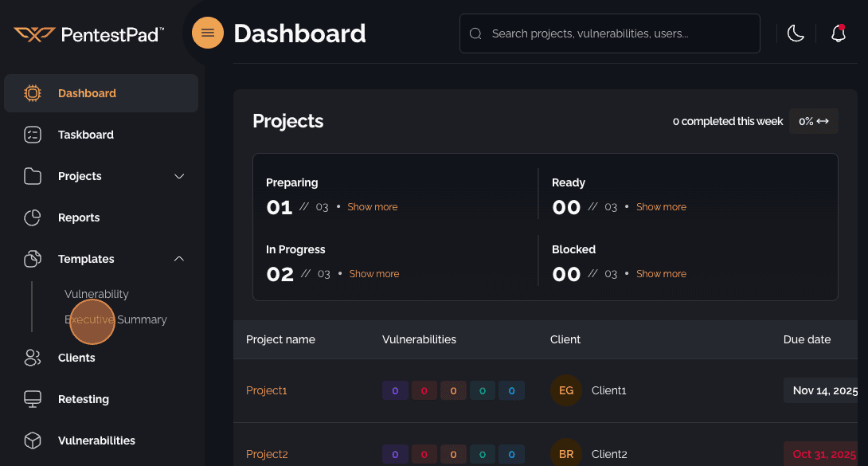This screenshot has width=868, height=466.
Task: Click the search magnifier icon
Action: click(x=475, y=33)
